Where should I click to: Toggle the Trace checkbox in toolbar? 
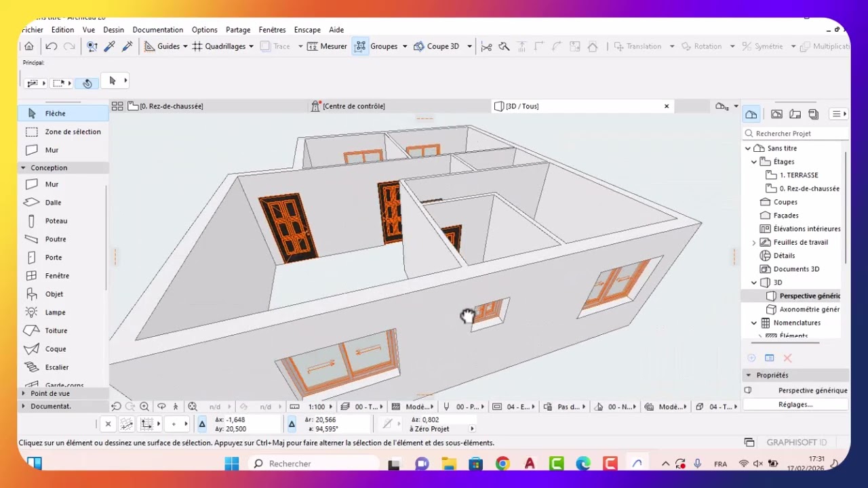tap(275, 46)
